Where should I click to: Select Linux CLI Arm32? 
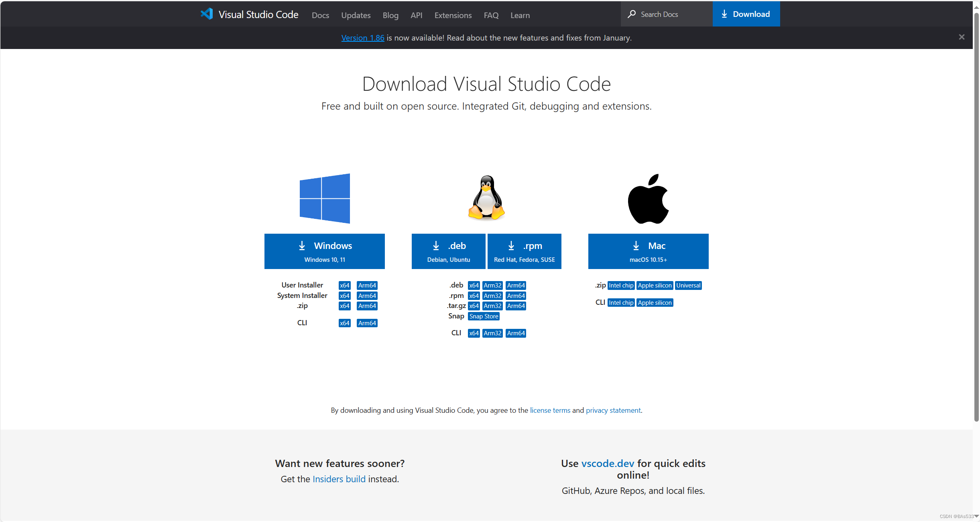click(x=492, y=333)
